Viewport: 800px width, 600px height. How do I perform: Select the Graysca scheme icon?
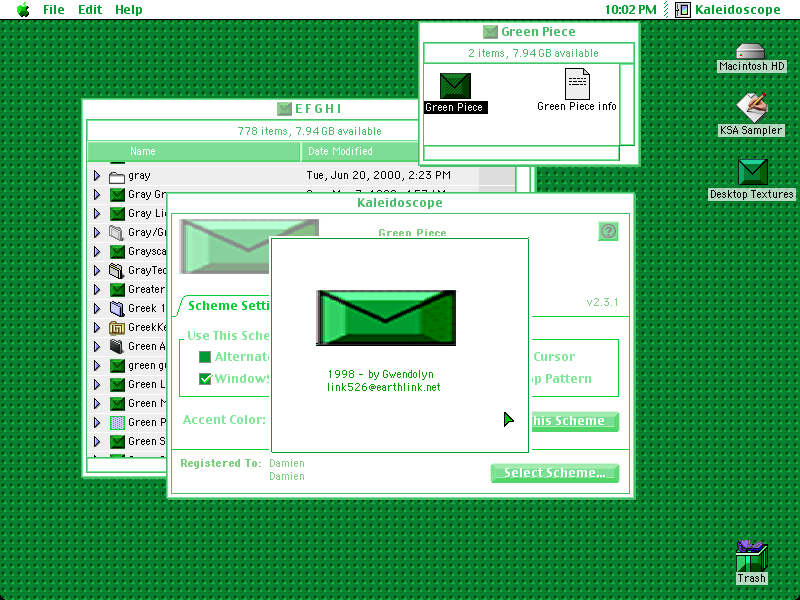[x=117, y=252]
